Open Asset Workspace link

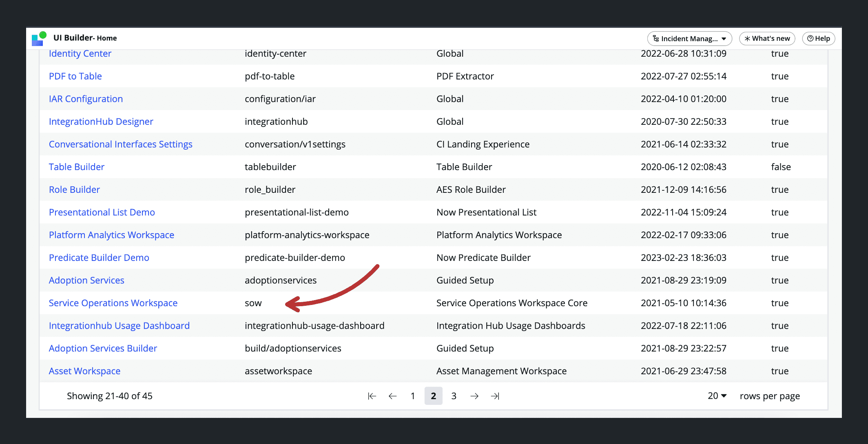point(84,371)
